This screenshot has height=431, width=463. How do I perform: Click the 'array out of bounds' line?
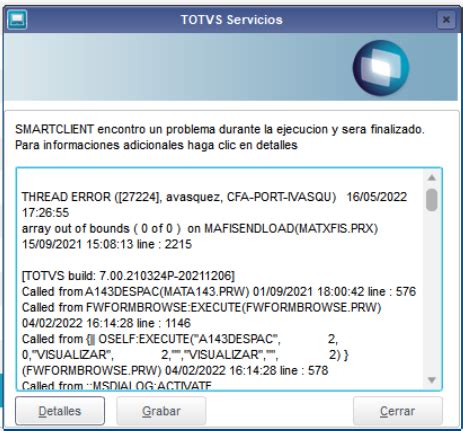coord(200,229)
